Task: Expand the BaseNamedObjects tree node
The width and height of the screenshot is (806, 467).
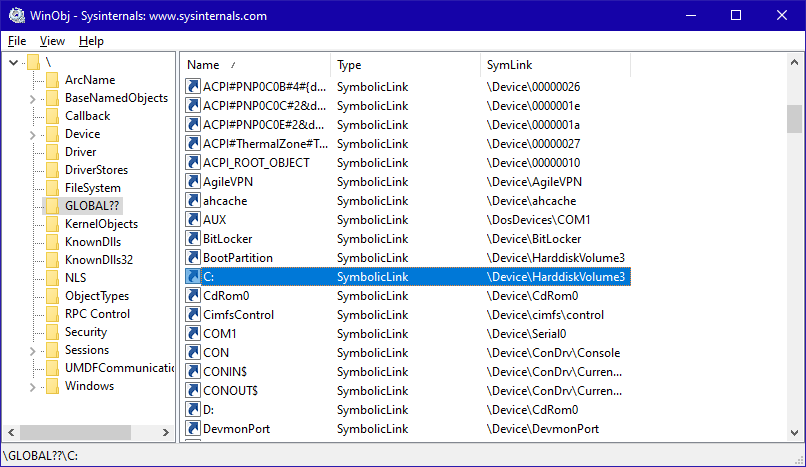Action: [x=33, y=98]
